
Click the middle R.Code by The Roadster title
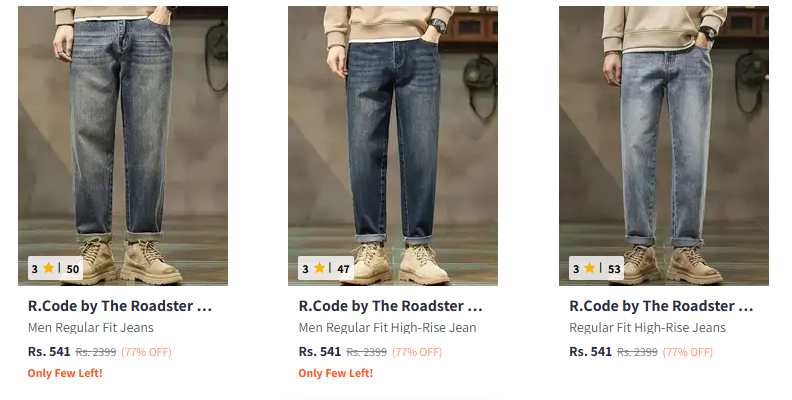point(390,306)
